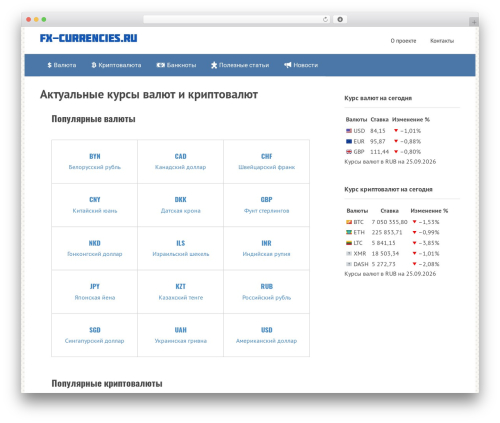Open the Криптовалюта menu item
Image resolution: width=500 pixels, height=423 pixels.
pyautogui.click(x=116, y=65)
